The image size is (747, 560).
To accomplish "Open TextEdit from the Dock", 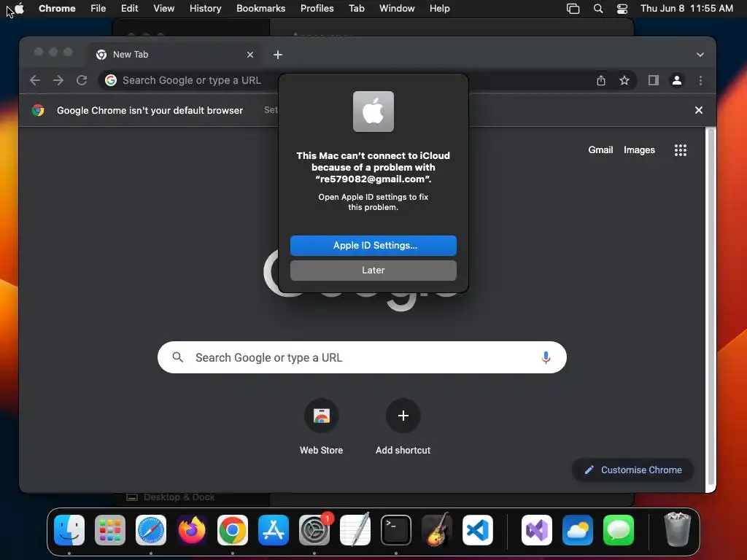I will pos(355,530).
